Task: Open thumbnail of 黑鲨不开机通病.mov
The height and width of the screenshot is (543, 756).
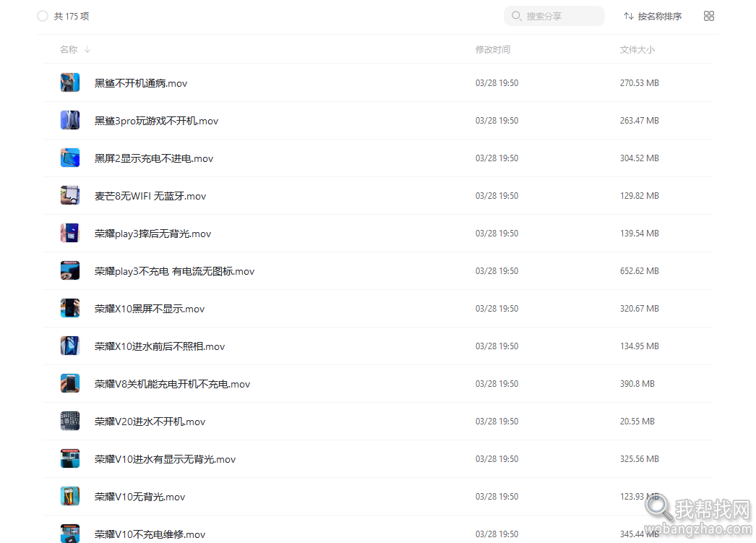Action: 70,82
